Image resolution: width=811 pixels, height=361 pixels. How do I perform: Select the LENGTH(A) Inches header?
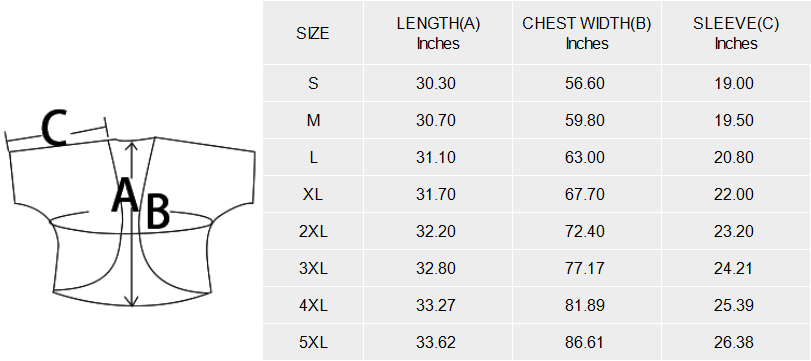click(x=438, y=33)
